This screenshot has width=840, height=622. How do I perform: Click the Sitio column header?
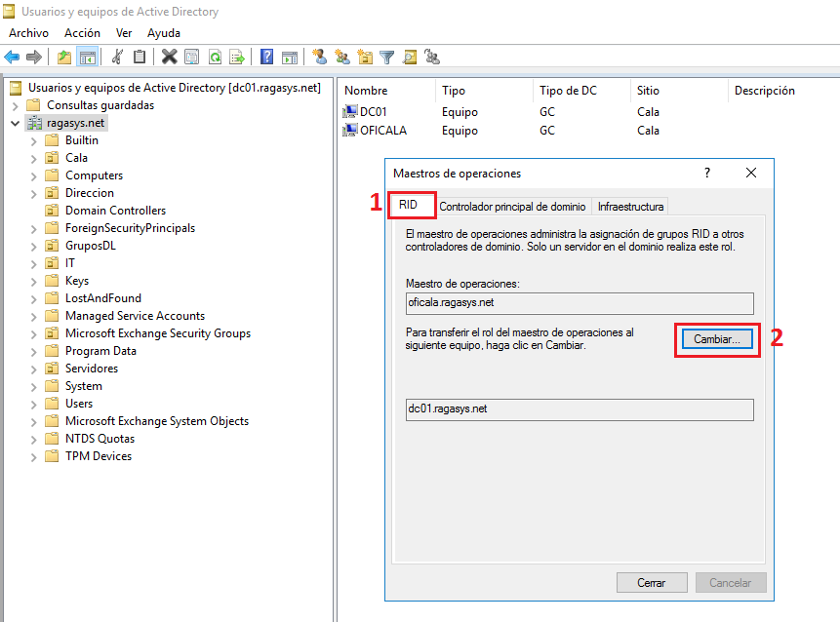point(679,91)
